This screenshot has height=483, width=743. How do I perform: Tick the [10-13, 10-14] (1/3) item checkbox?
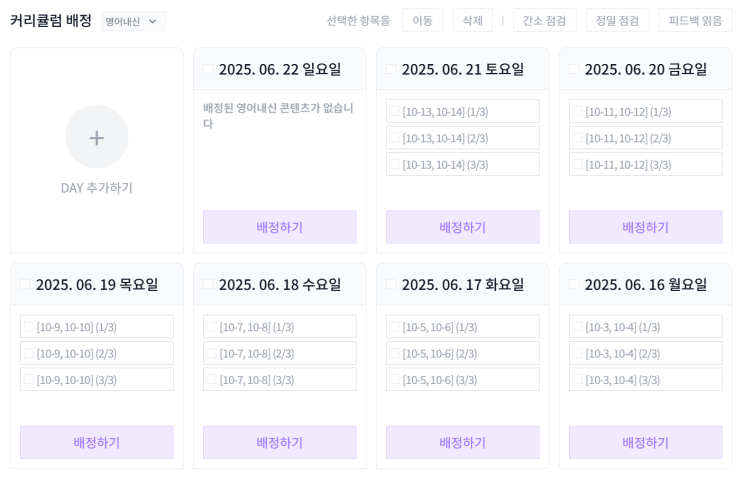[394, 112]
